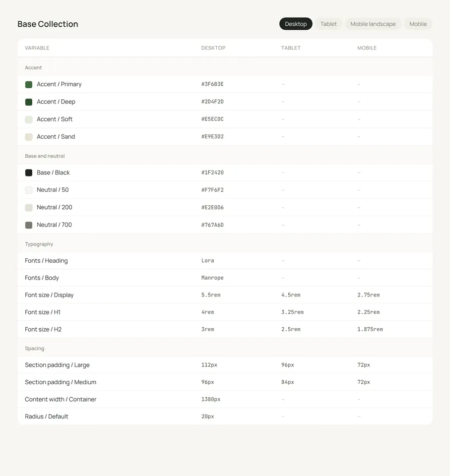Select the Font size / H2 label
Image resolution: width=450 pixels, height=476 pixels.
tap(43, 329)
